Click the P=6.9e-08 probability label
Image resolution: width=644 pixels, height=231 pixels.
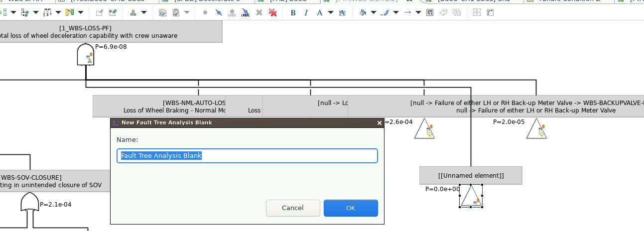(111, 47)
